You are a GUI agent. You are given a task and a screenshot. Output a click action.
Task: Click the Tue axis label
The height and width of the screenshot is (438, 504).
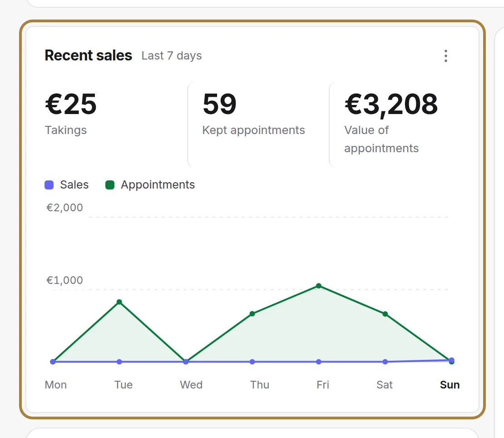tap(124, 385)
